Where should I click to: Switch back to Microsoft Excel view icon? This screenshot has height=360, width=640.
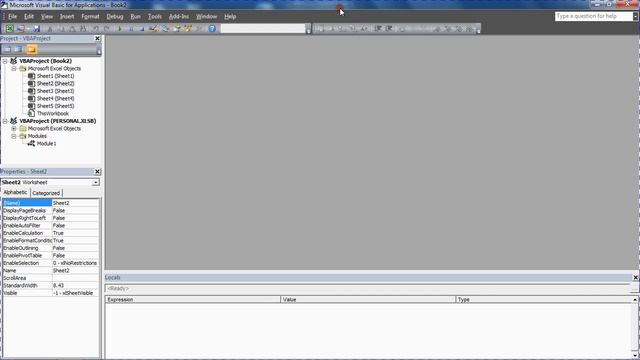click(9, 29)
